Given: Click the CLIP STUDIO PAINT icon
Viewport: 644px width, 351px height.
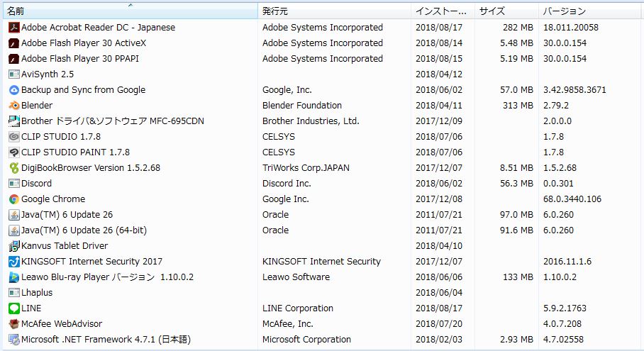Looking at the screenshot, I should 13,152.
